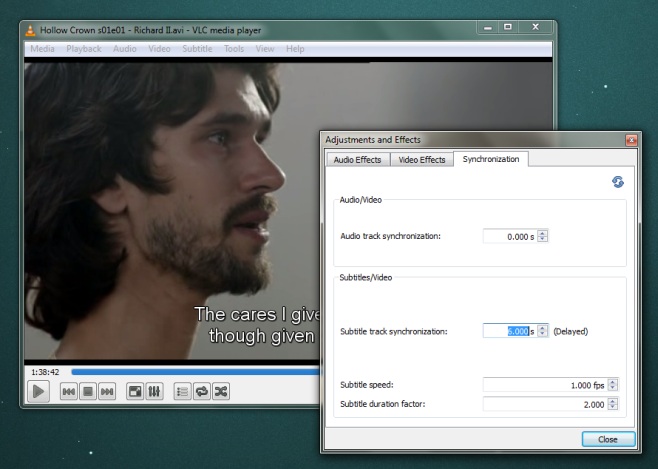658x469 pixels.
Task: Switch to the Audio Effects tab
Action: 358,160
